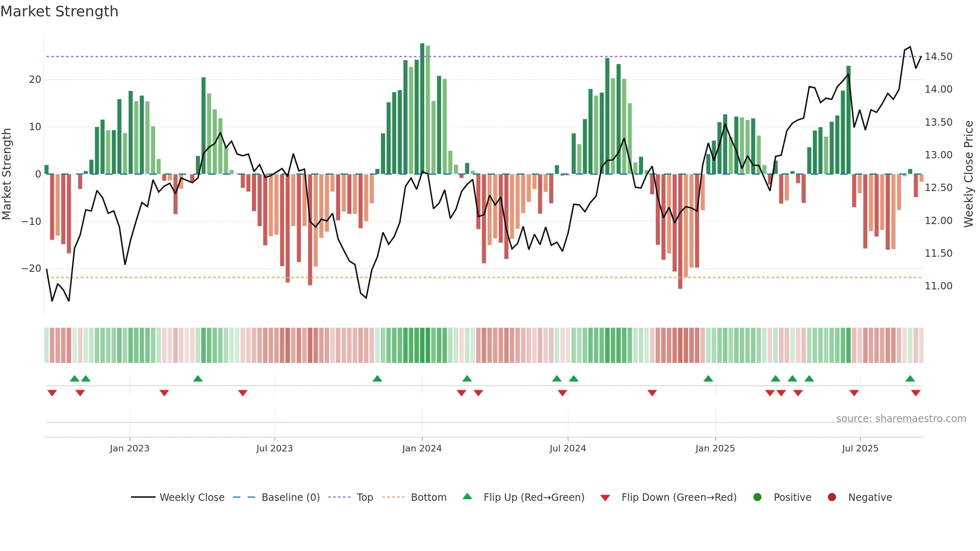This screenshot has height=551, width=980.
Task: Click the 13.00 price axis label
Action: (938, 155)
